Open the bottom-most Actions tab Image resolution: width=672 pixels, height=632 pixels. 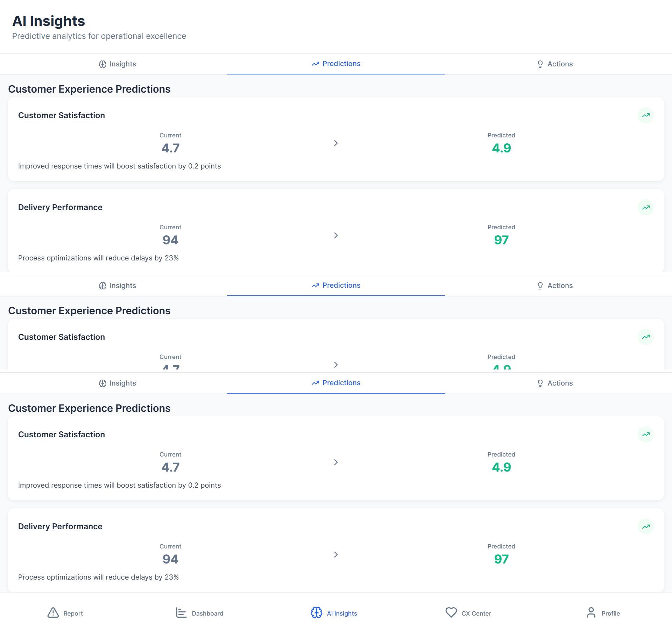pyautogui.click(x=555, y=383)
